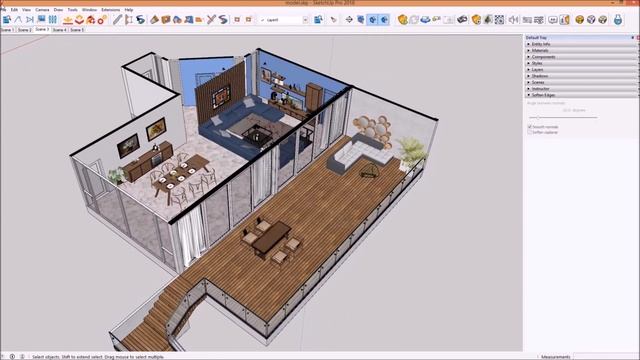
Task: Open the Tools menu
Action: point(72,9)
